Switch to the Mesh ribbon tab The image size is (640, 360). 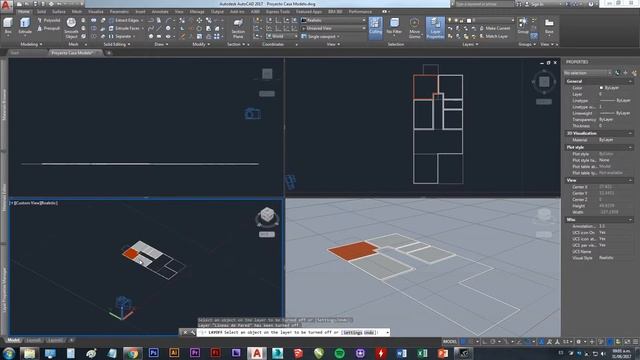77,12
